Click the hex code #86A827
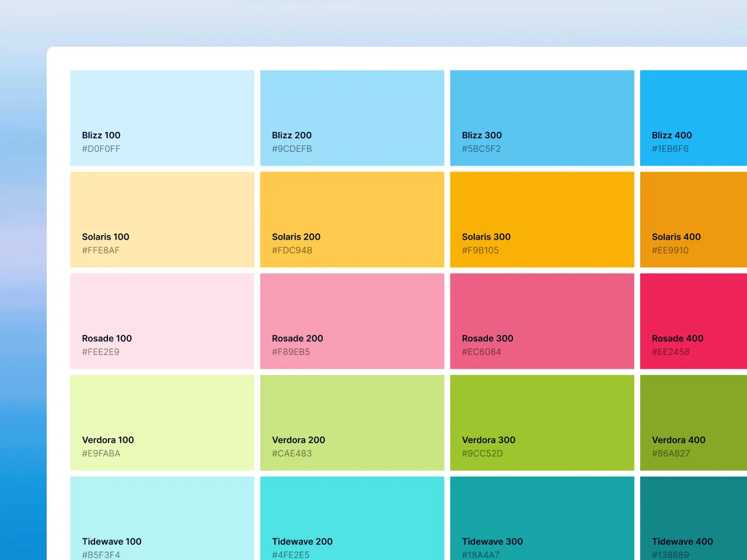The image size is (747, 560). 671,453
